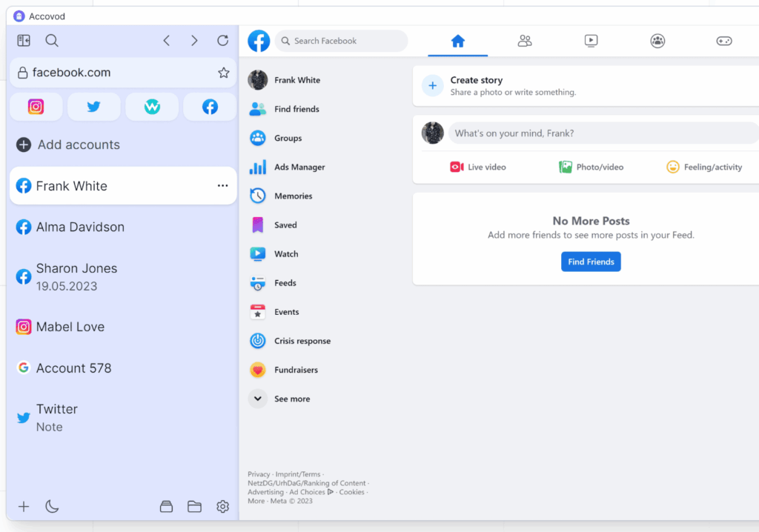This screenshot has width=759, height=532.
Task: Open the Friends tab in the top bar
Action: pos(525,41)
